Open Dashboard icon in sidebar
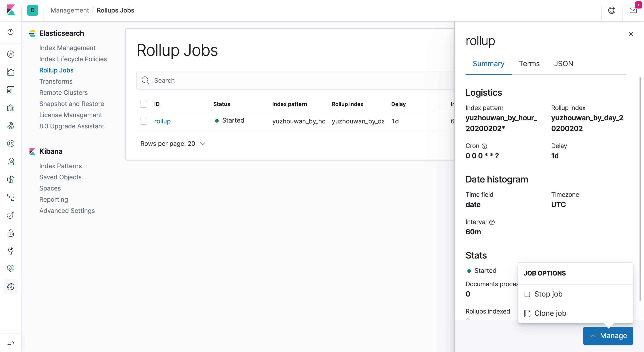The height and width of the screenshot is (352, 644). [x=11, y=90]
